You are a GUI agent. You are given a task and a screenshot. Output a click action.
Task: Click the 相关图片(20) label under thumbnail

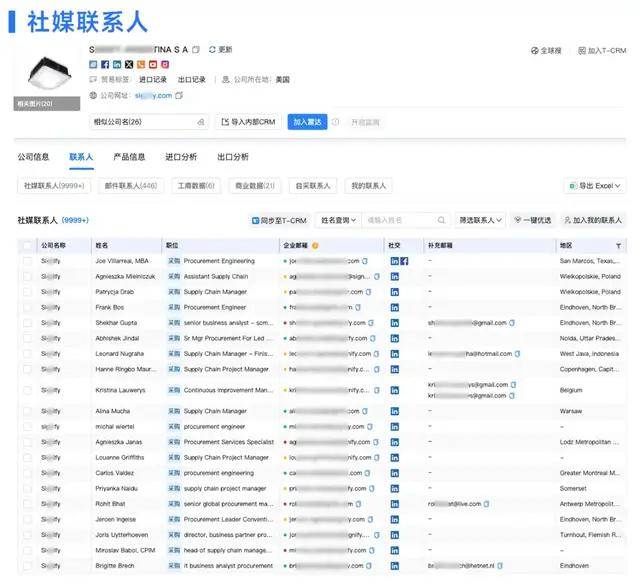pos(47,104)
